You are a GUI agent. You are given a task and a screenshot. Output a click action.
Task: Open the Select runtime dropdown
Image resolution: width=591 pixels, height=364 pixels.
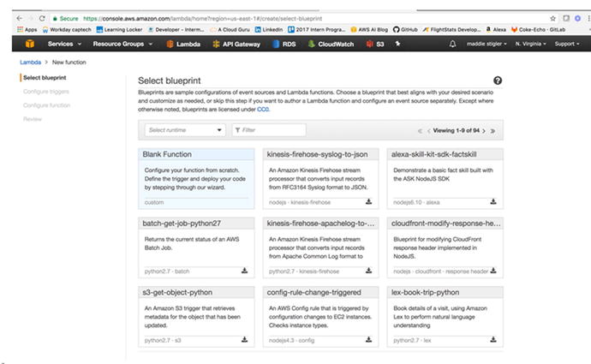(x=184, y=130)
